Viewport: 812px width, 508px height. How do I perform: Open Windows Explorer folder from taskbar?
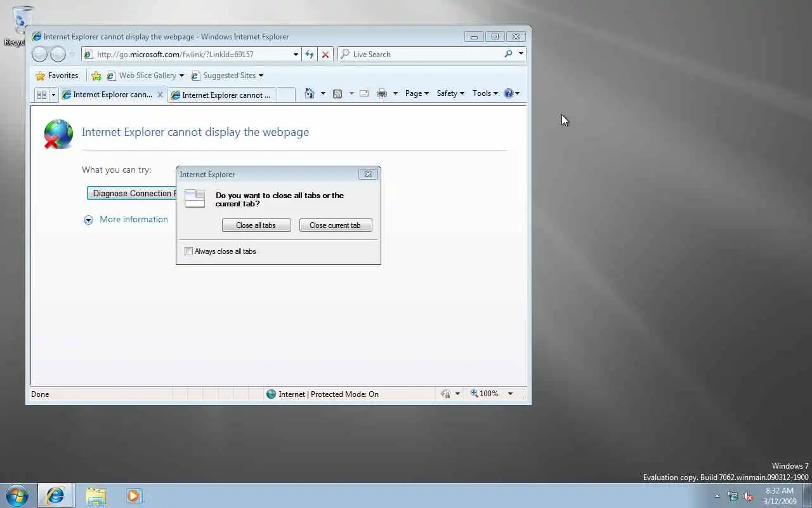coord(96,495)
